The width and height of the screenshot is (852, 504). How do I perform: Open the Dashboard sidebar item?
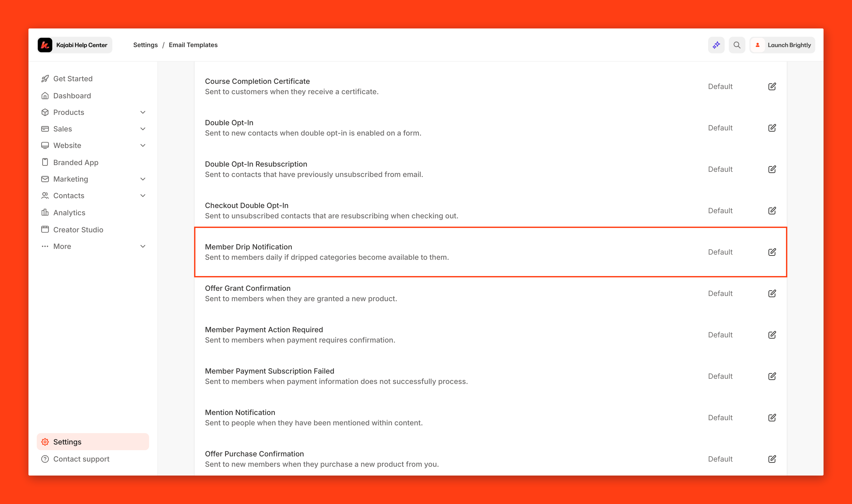point(72,96)
